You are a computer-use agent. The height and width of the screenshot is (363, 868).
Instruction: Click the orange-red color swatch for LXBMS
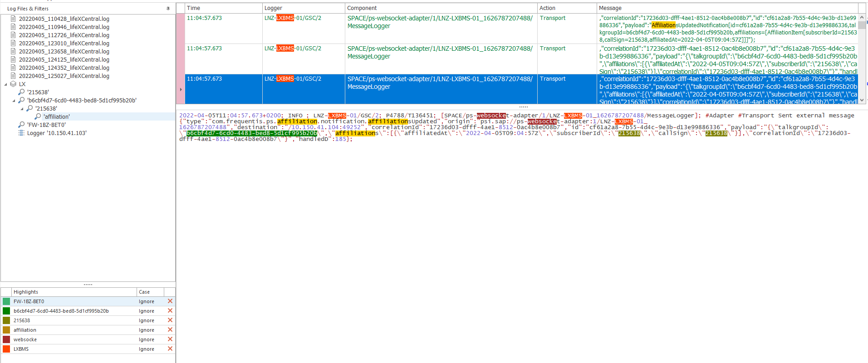pos(6,349)
